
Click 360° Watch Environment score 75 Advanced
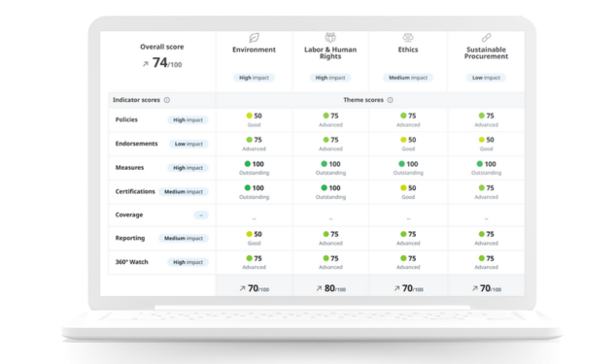pyautogui.click(x=254, y=262)
